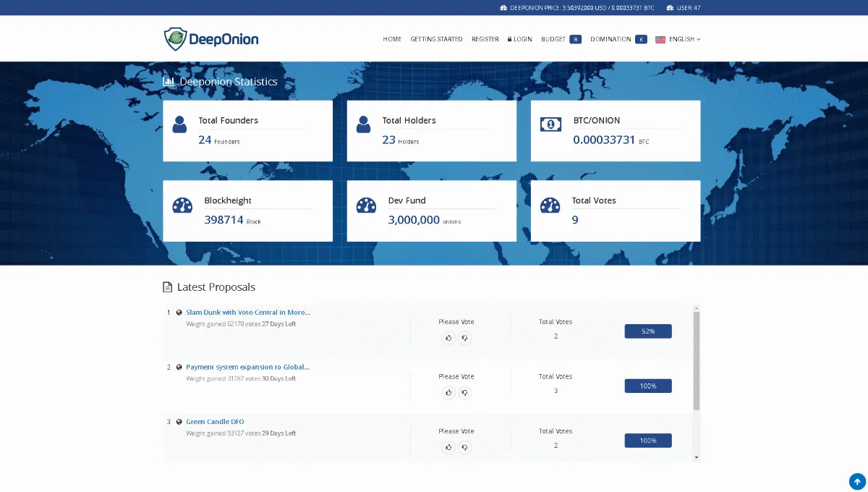Open the Green Candle DFO proposal link
868x492 pixels.
click(x=215, y=422)
